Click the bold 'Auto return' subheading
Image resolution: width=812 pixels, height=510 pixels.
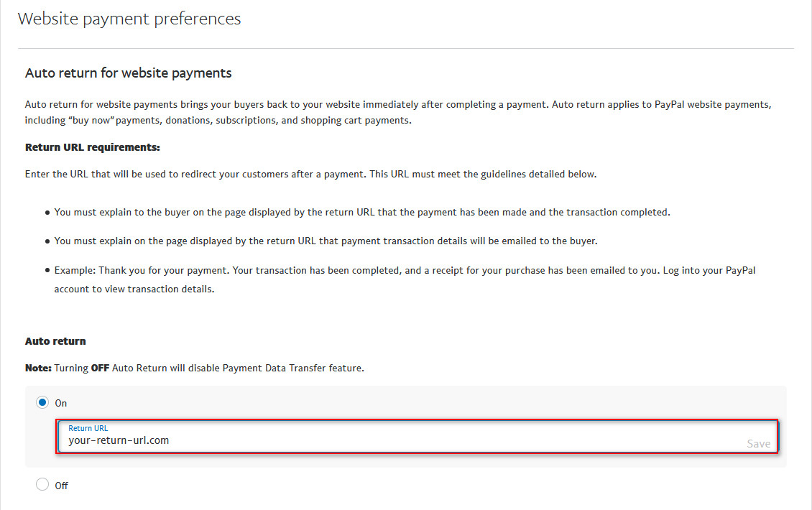(x=55, y=341)
